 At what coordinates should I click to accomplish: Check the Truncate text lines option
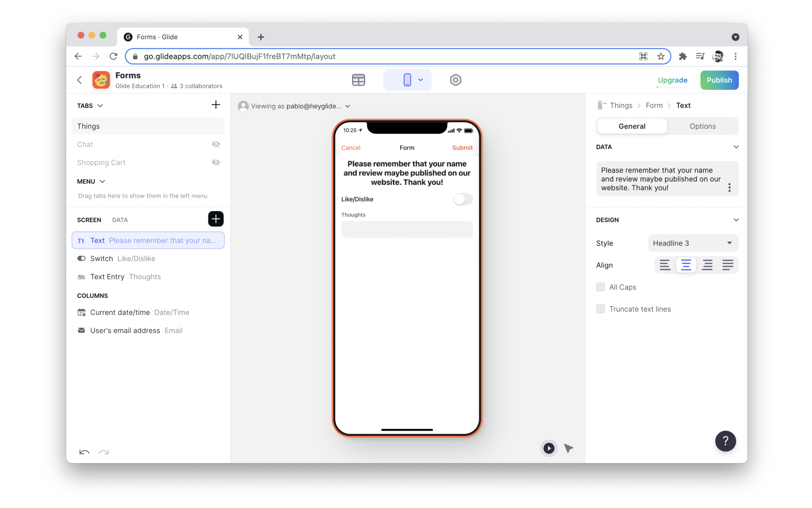pos(600,309)
